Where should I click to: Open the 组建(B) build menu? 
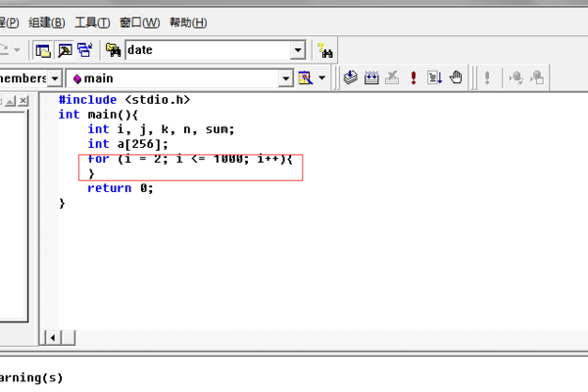47,22
